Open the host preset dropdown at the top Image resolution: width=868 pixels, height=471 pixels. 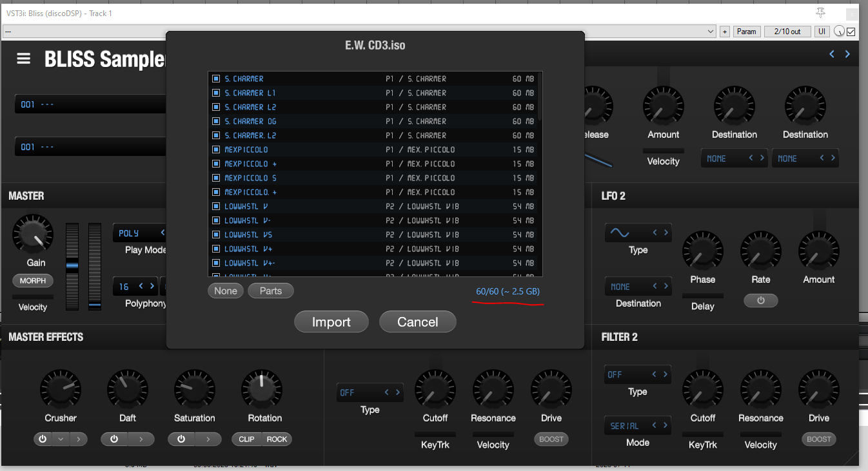point(359,32)
